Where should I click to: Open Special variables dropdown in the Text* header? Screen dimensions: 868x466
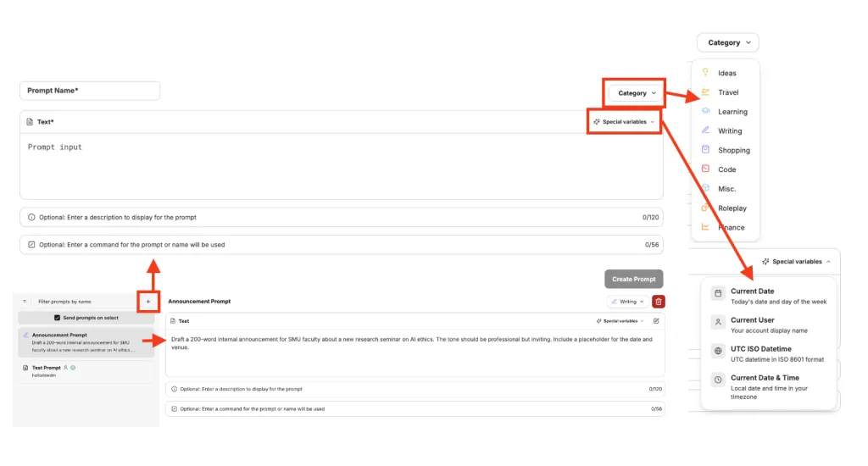coord(624,122)
